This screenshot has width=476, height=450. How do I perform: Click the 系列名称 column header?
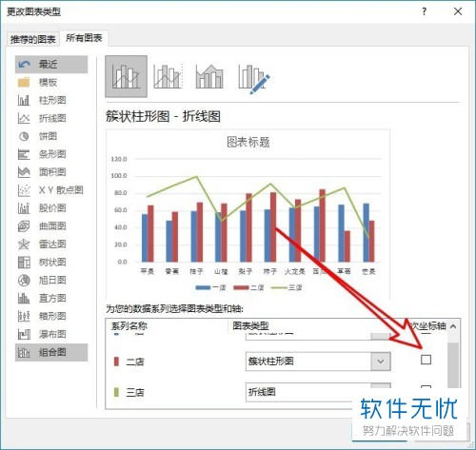click(129, 326)
